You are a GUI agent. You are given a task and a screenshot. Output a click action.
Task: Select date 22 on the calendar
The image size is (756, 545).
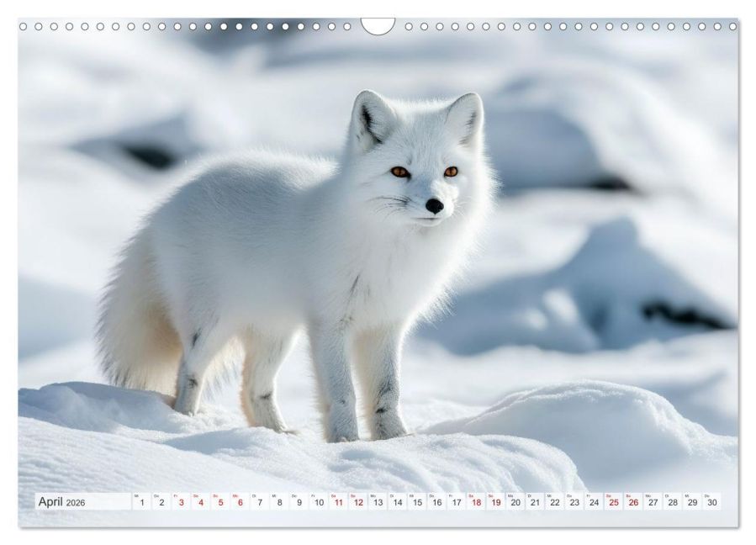(x=555, y=502)
